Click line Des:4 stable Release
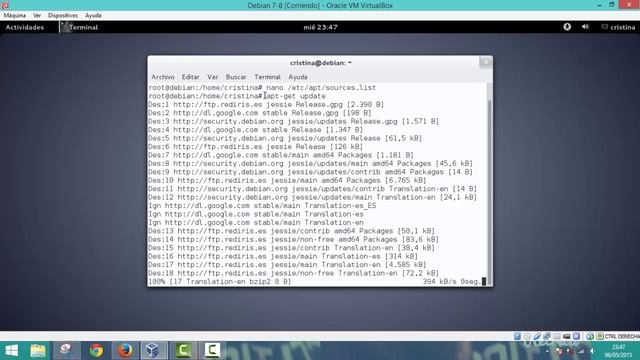Viewport: 640px width, 360px height. [255, 130]
